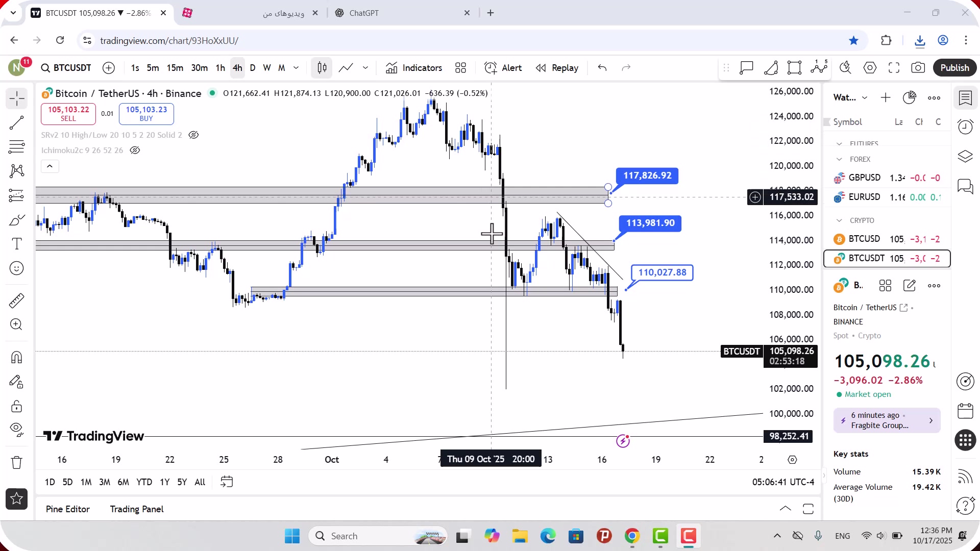Viewport: 980px width, 551px height.
Task: Toggle Ichimoku2c indicator visibility eye
Action: (x=135, y=151)
